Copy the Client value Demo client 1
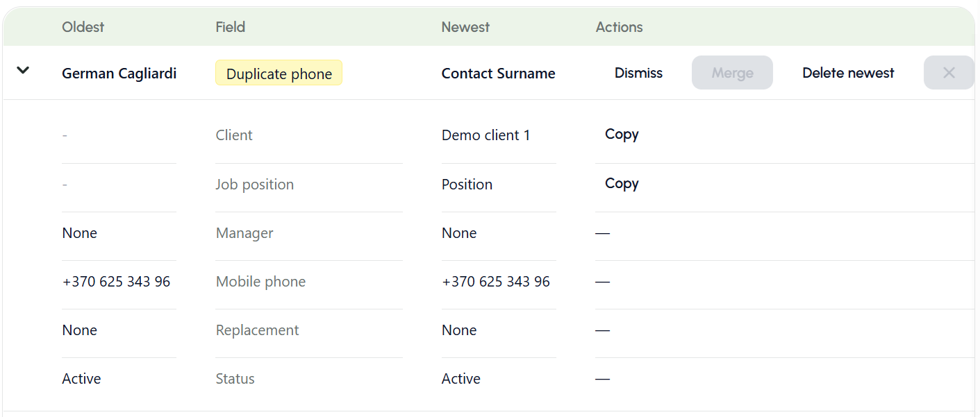 point(621,134)
